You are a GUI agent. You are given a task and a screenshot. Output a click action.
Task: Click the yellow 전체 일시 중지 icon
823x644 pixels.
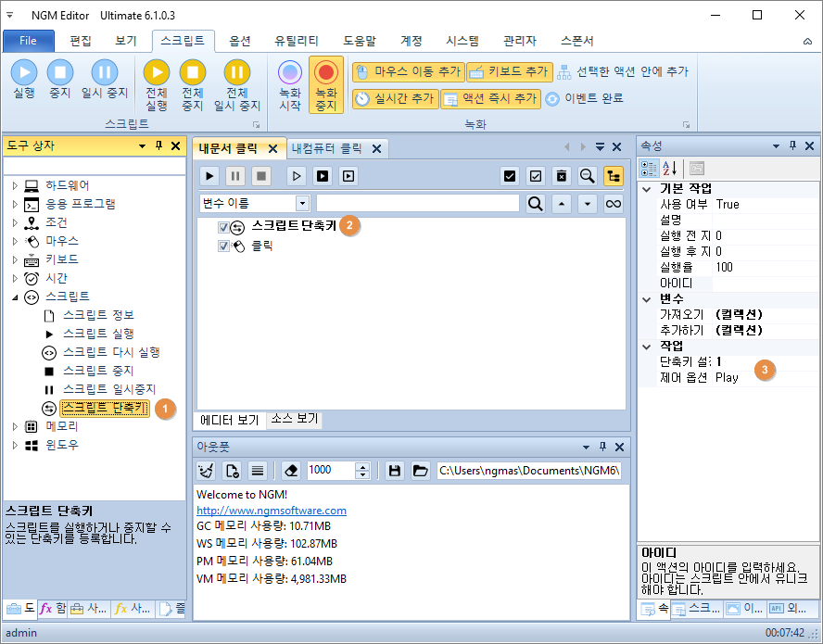(x=237, y=72)
